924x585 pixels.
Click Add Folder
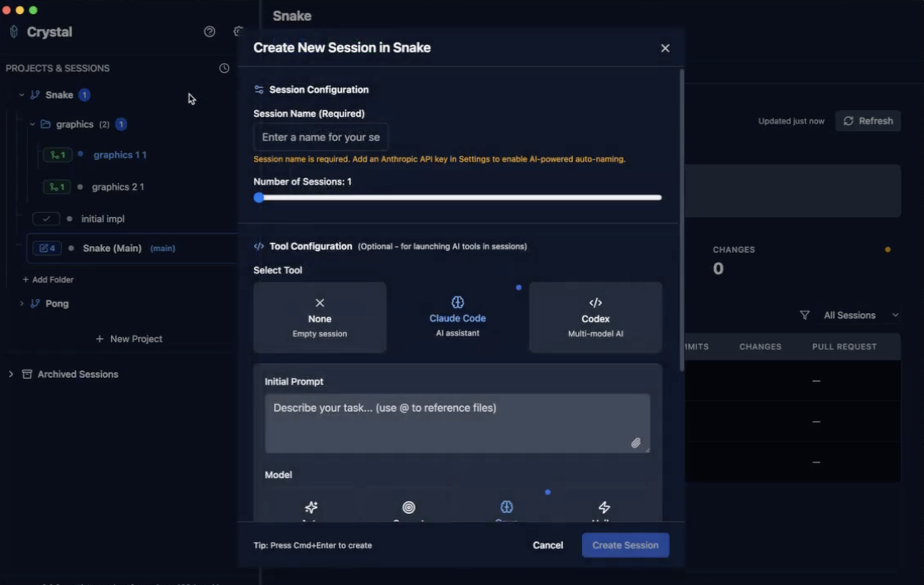pyautogui.click(x=48, y=280)
